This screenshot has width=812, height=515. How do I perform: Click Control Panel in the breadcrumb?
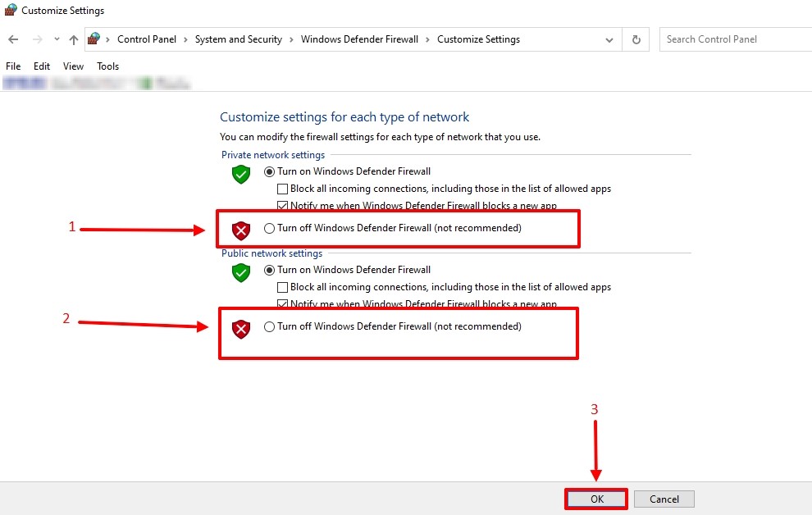(147, 39)
